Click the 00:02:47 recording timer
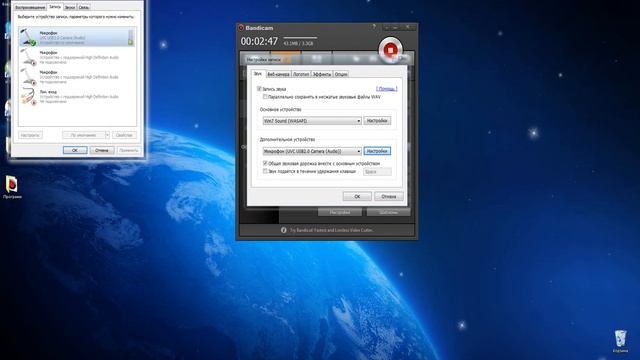 point(259,42)
